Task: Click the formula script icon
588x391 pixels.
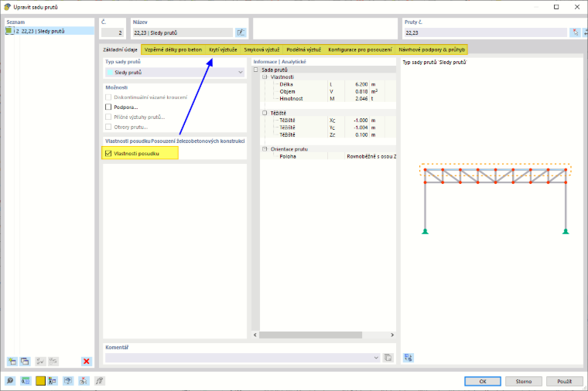Action: tap(99, 381)
